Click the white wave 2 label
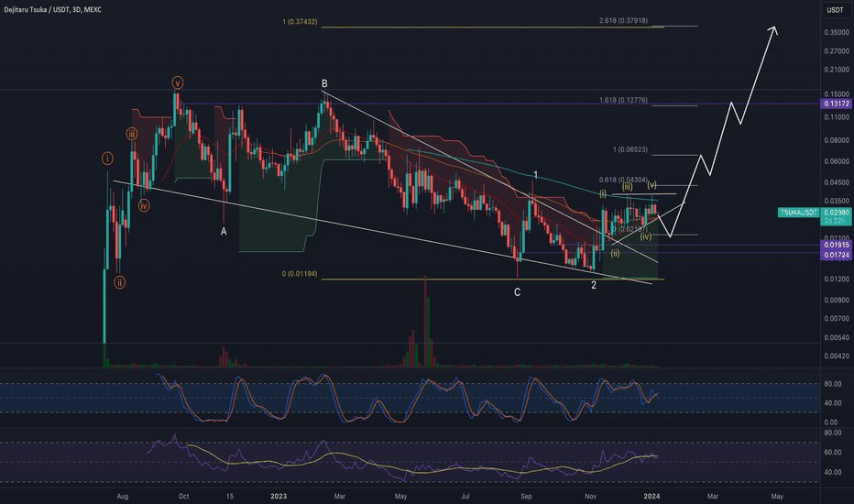 coord(594,285)
